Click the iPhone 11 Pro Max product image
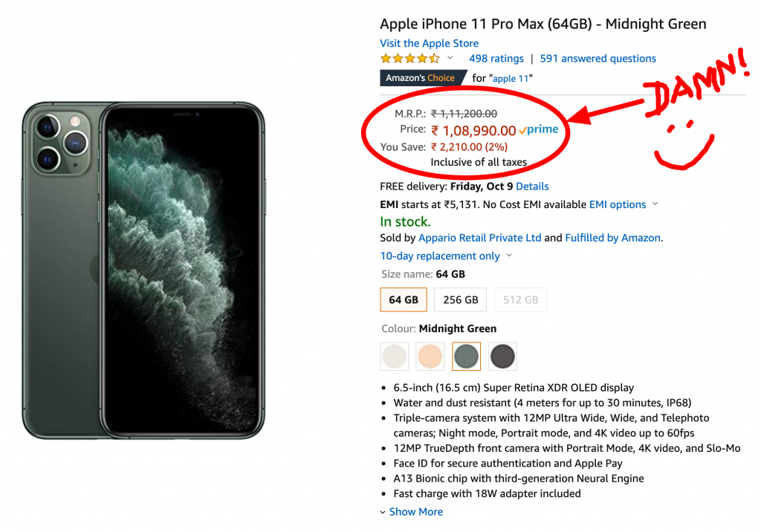 [143, 271]
